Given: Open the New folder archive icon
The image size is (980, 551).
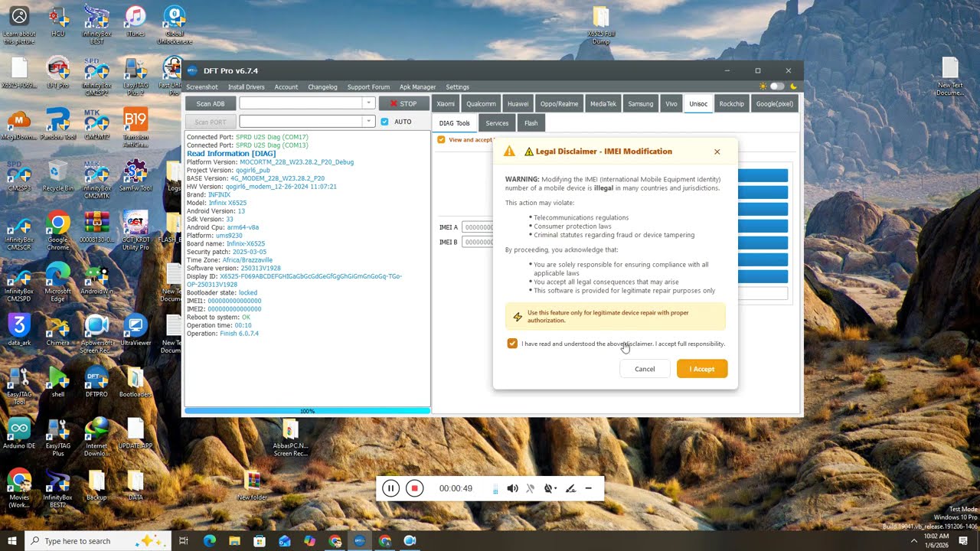Looking at the screenshot, I should 252,484.
